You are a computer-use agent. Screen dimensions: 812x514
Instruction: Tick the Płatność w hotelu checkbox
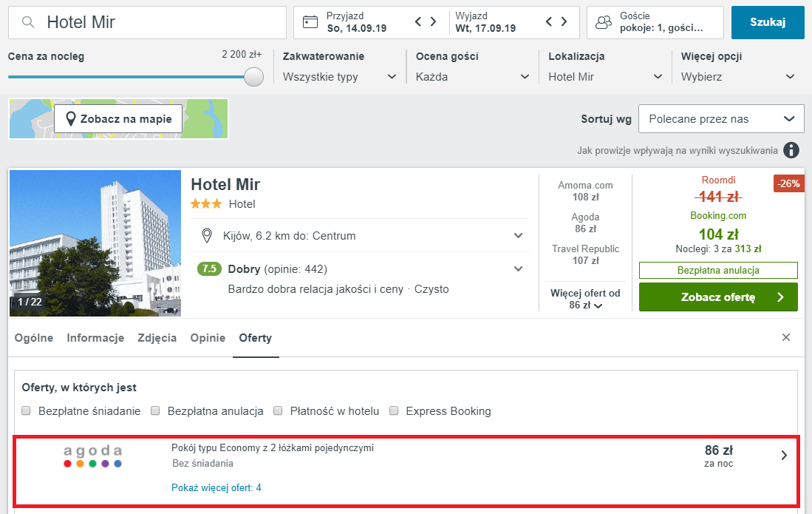click(x=279, y=411)
